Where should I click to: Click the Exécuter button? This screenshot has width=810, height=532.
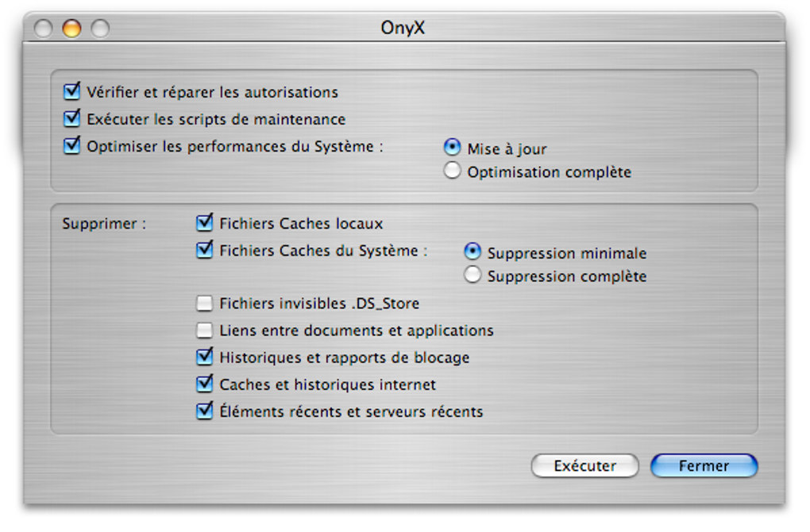pyautogui.click(x=584, y=466)
